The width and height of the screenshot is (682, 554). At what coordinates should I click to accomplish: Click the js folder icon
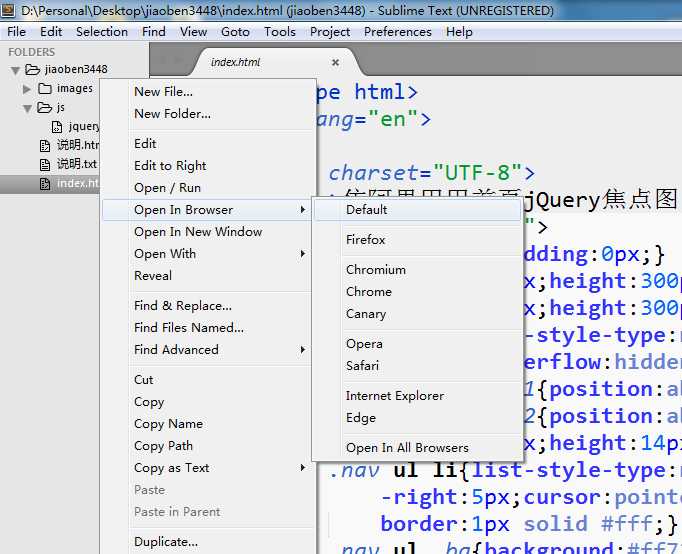[x=44, y=107]
